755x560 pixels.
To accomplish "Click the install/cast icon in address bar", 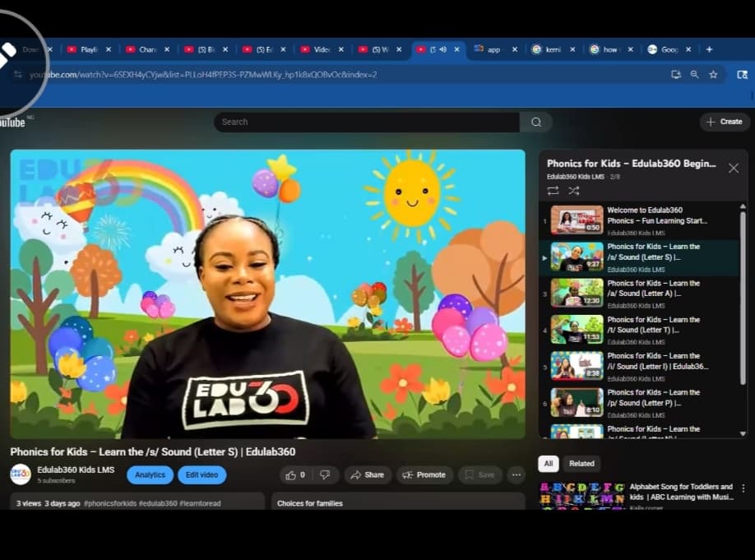I will click(676, 75).
